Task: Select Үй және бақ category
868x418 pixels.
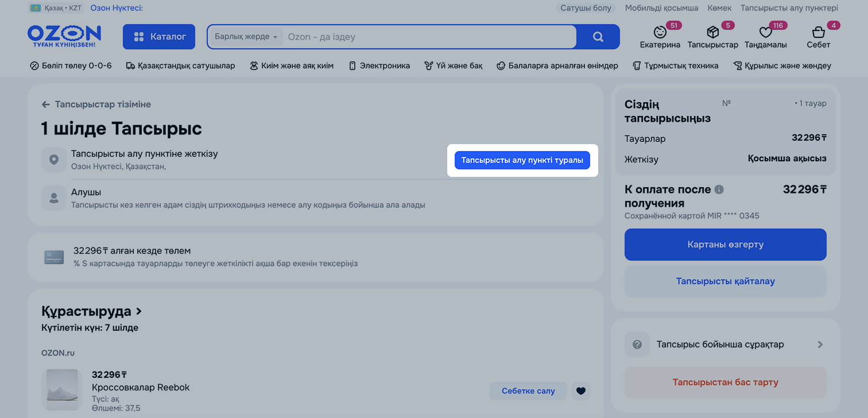Action: 454,65
